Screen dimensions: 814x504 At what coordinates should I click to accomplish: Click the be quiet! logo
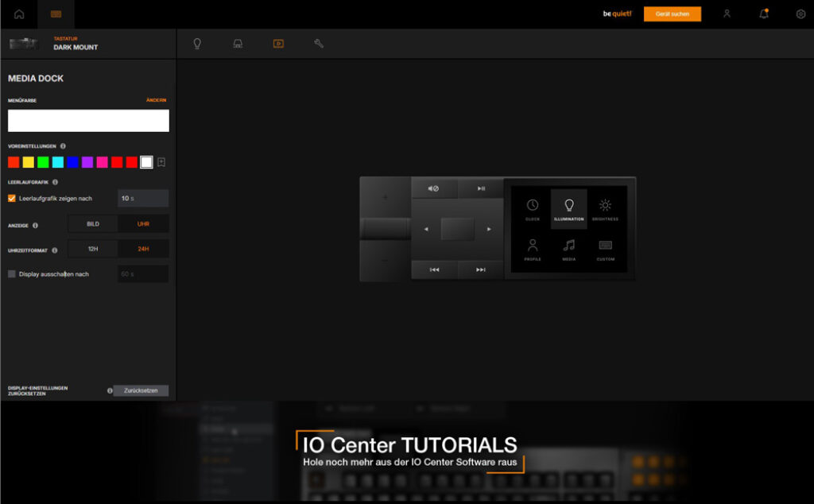[x=617, y=14]
